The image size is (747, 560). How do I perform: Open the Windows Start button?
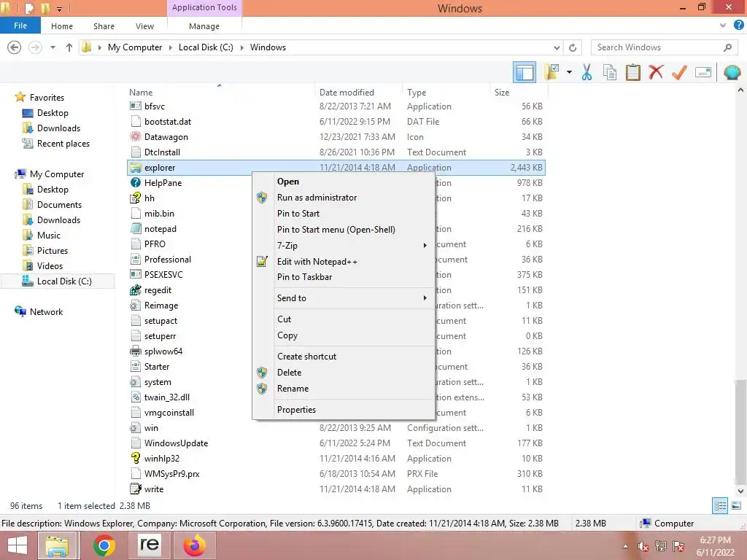18,545
